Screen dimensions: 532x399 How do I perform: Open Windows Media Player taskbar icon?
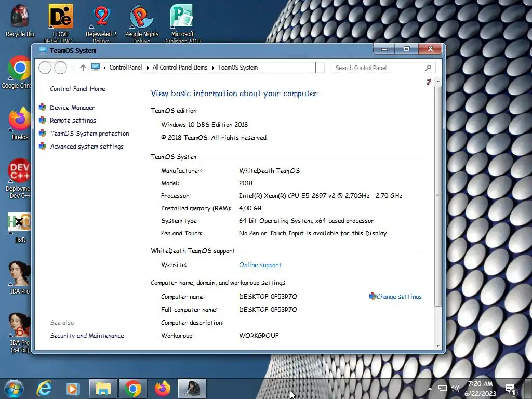pyautogui.click(x=73, y=389)
